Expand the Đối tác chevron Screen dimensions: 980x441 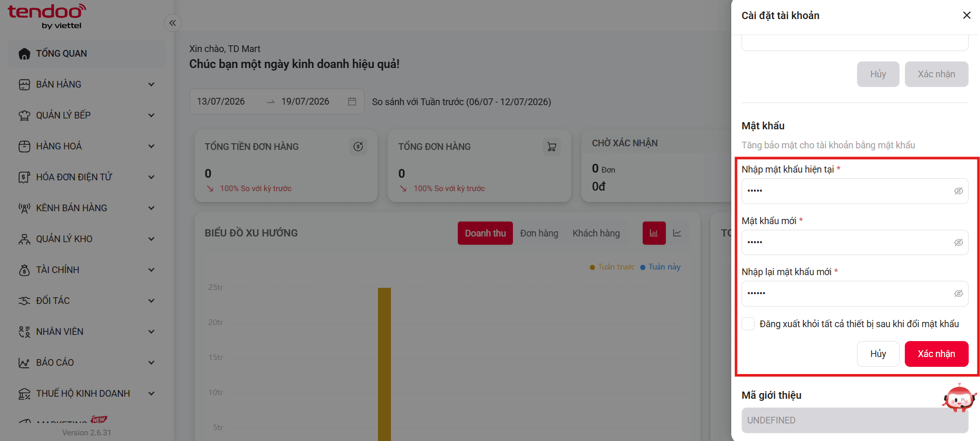pyautogui.click(x=151, y=301)
